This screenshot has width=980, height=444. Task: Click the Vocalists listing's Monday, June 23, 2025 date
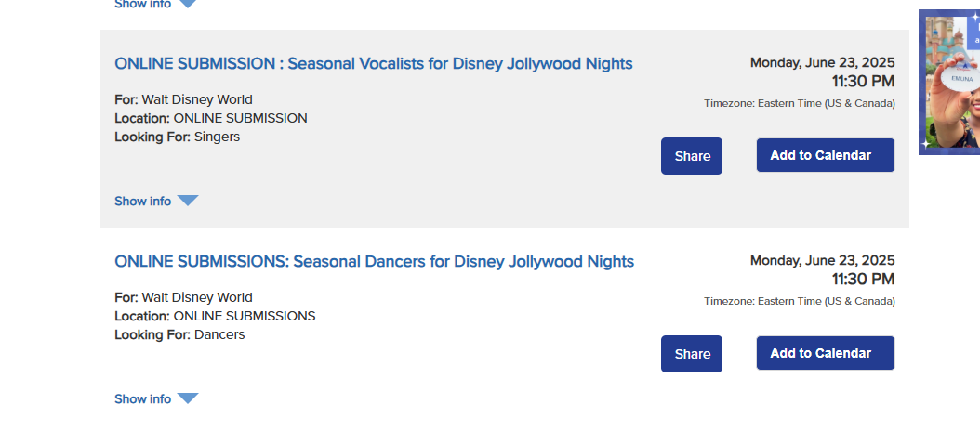point(822,62)
